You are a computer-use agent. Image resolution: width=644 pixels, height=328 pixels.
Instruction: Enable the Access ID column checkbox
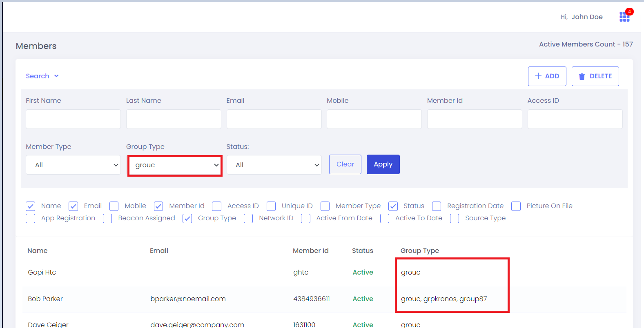tap(217, 206)
